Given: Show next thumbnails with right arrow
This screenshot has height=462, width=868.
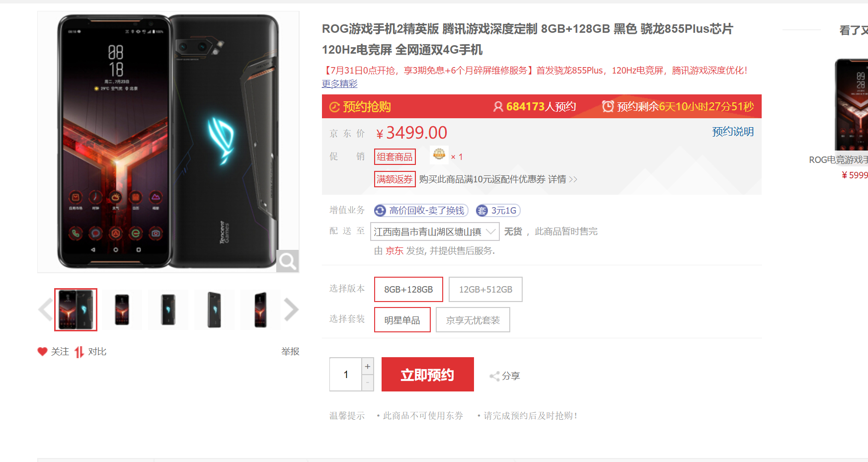Looking at the screenshot, I should click(x=291, y=309).
